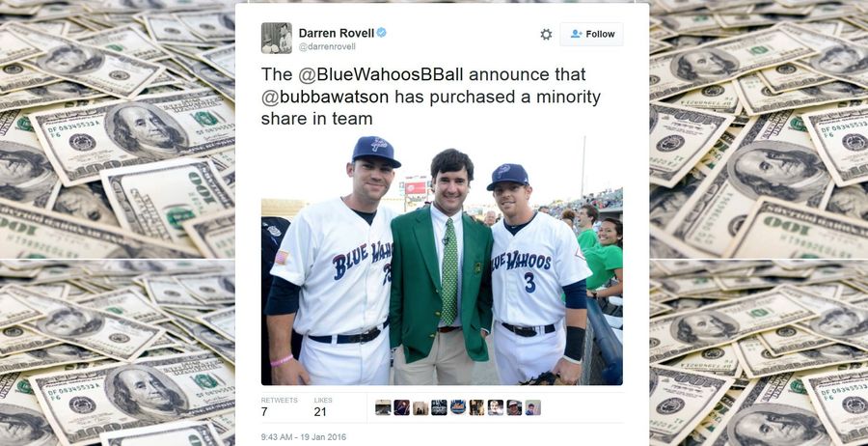Click the Darren Rovell display name
Viewport: 868px width, 446px height.
[x=336, y=33]
